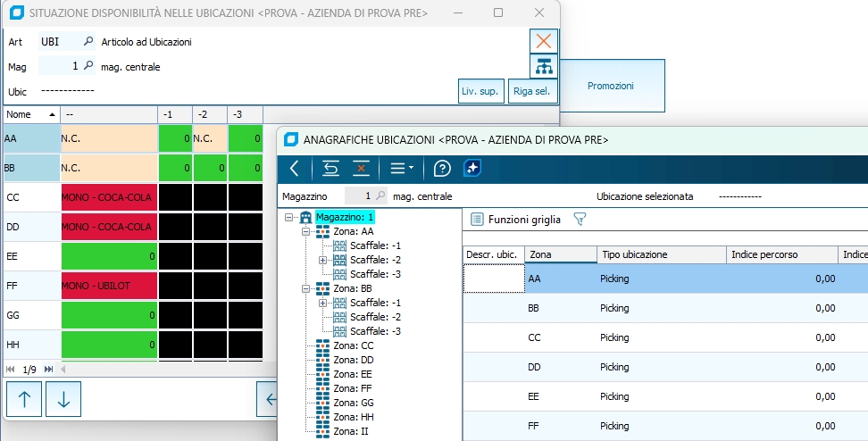Click the up arrow navigation button

click(x=24, y=400)
